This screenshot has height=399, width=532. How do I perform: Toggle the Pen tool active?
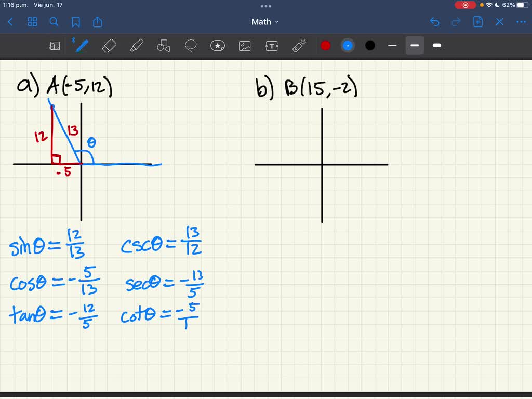click(x=82, y=46)
